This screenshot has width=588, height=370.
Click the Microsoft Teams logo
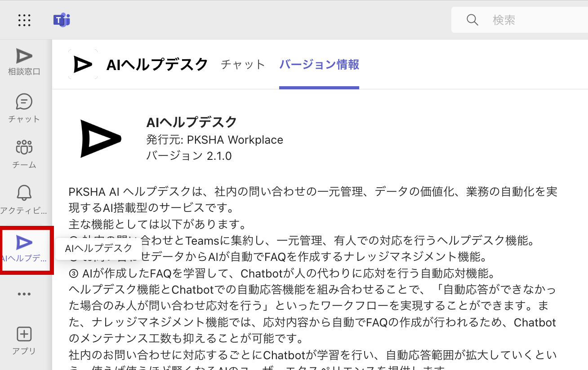pos(62,20)
